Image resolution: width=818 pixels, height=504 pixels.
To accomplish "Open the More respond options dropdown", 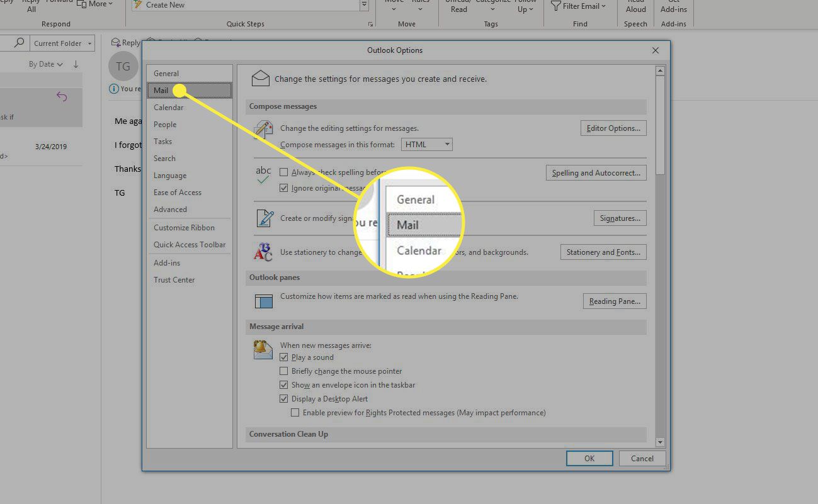I will click(x=94, y=4).
